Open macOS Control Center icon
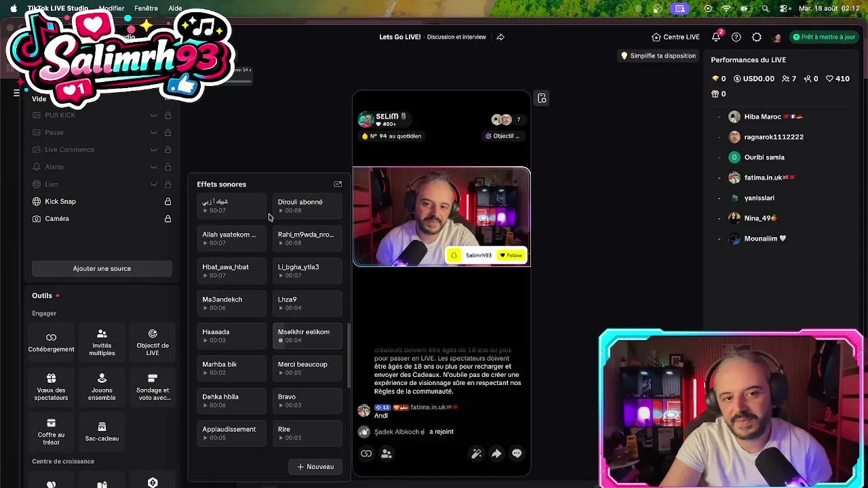This screenshot has width=868, height=488. pyautogui.click(x=784, y=8)
